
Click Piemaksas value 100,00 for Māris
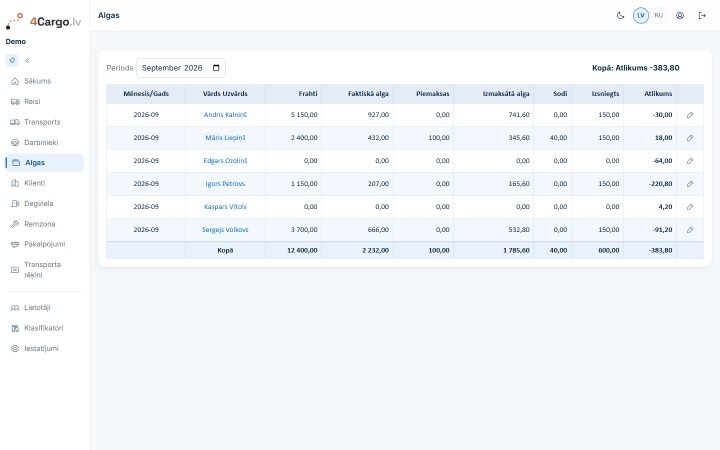click(x=439, y=138)
